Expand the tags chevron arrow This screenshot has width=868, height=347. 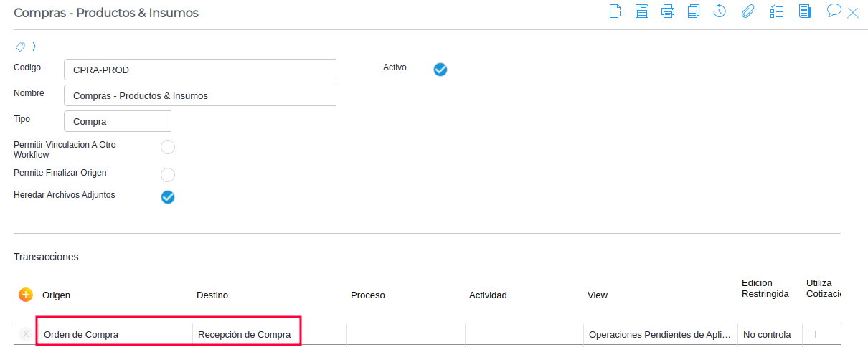(x=34, y=47)
